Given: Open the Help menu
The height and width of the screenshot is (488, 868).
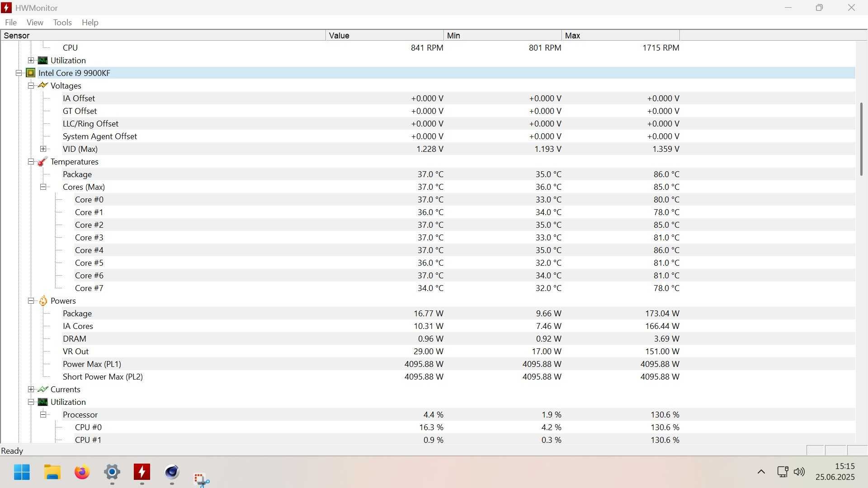Looking at the screenshot, I should (x=90, y=22).
